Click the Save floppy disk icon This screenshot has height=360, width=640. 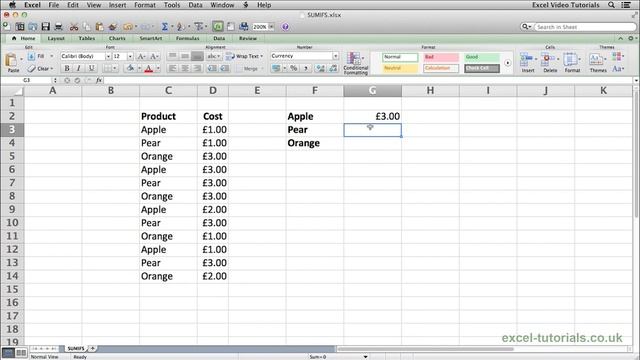(x=45, y=27)
